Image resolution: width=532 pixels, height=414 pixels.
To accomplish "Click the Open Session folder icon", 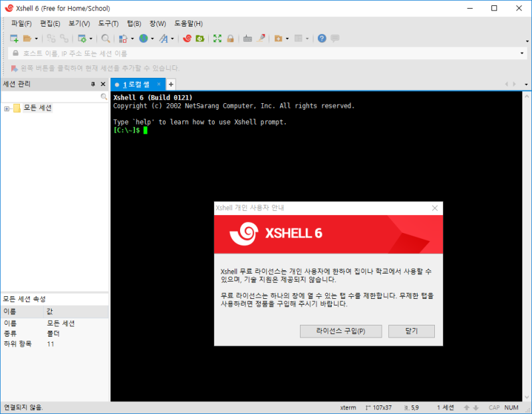I will pos(27,39).
